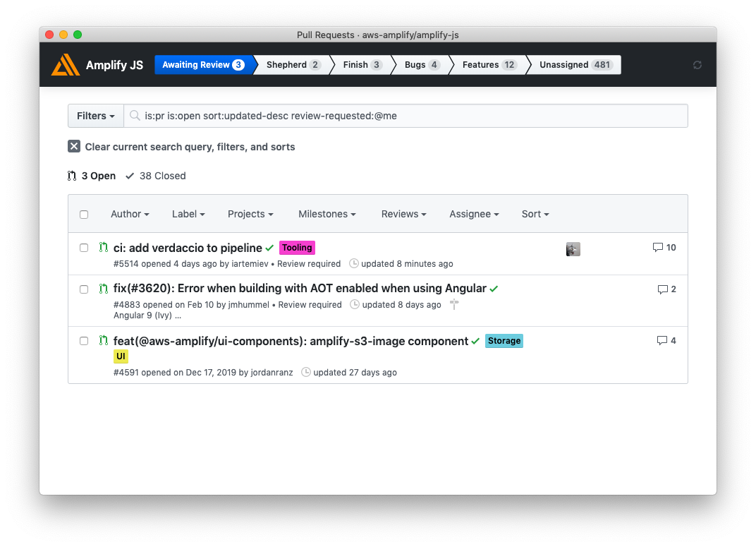This screenshot has width=756, height=547.
Task: Open the Label filter dropdown
Action: 188,214
